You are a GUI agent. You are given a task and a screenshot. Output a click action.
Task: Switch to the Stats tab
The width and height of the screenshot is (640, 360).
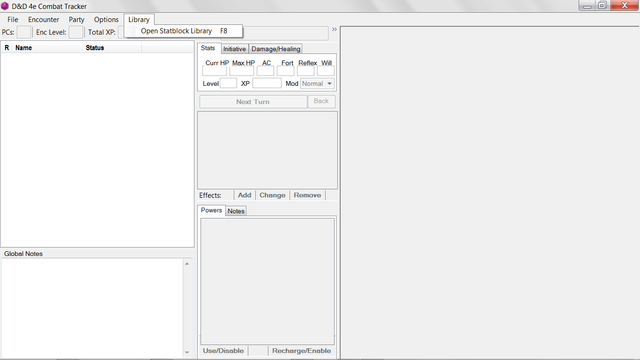coord(208,48)
